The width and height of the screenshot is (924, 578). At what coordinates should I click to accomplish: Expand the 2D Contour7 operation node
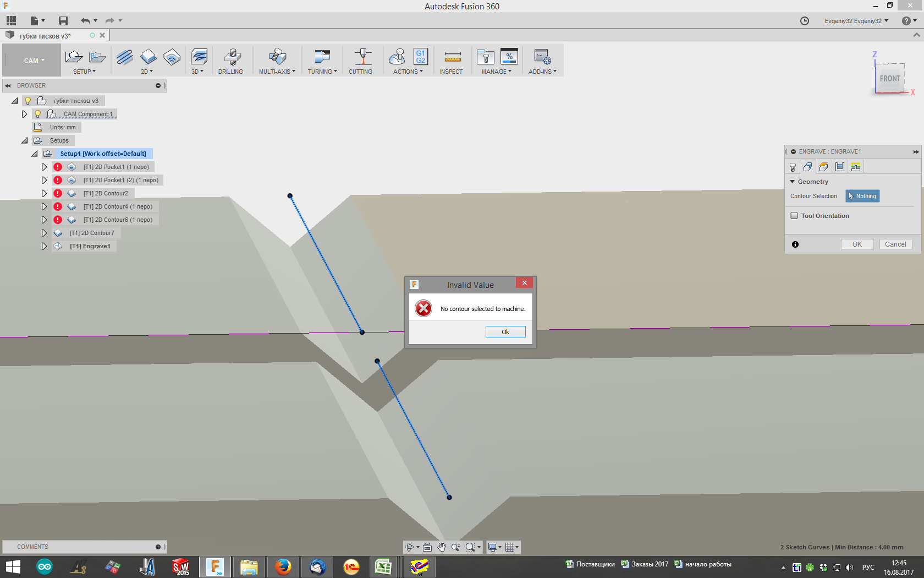point(44,233)
